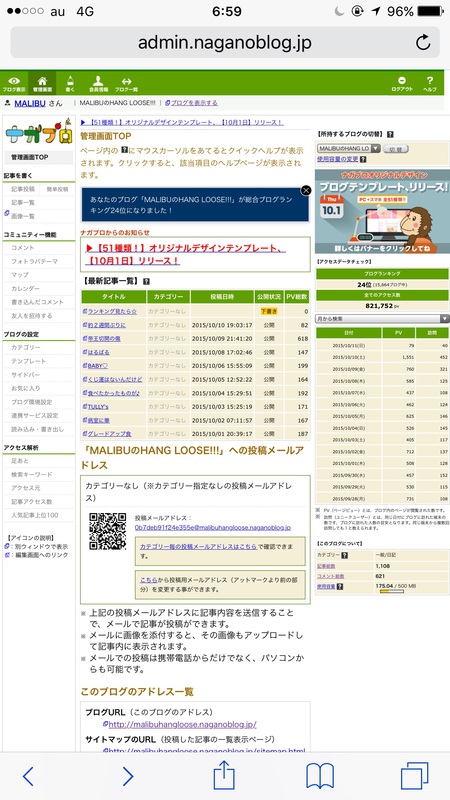Click the MALIBU username link

point(30,103)
